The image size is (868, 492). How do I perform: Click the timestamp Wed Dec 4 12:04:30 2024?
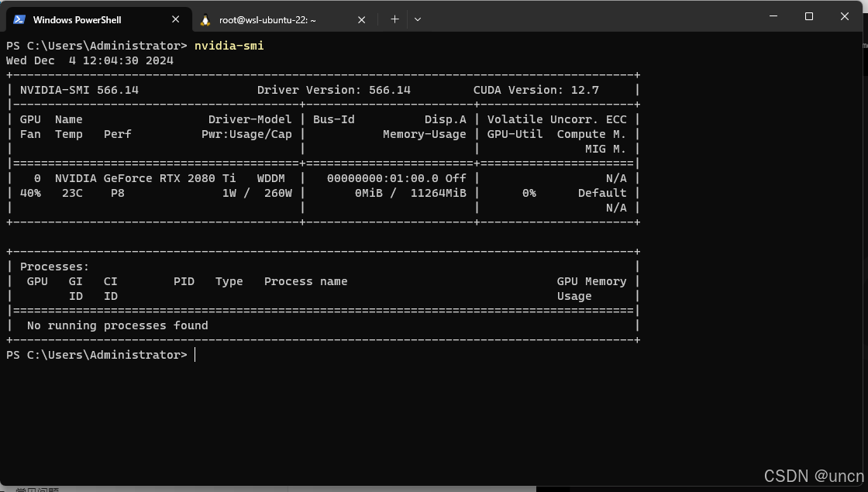[90, 61]
